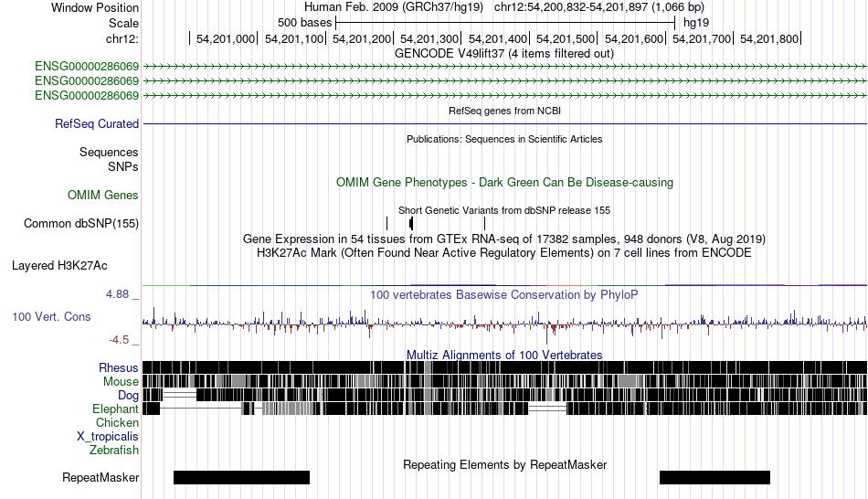Click the topmost ENSG00000286069 gene label

[x=87, y=67]
